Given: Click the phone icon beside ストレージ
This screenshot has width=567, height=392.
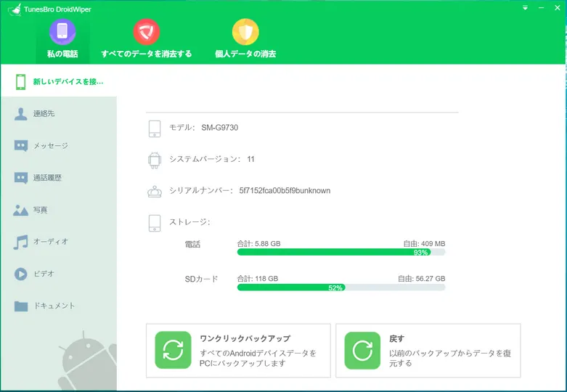Looking at the screenshot, I should tap(155, 223).
